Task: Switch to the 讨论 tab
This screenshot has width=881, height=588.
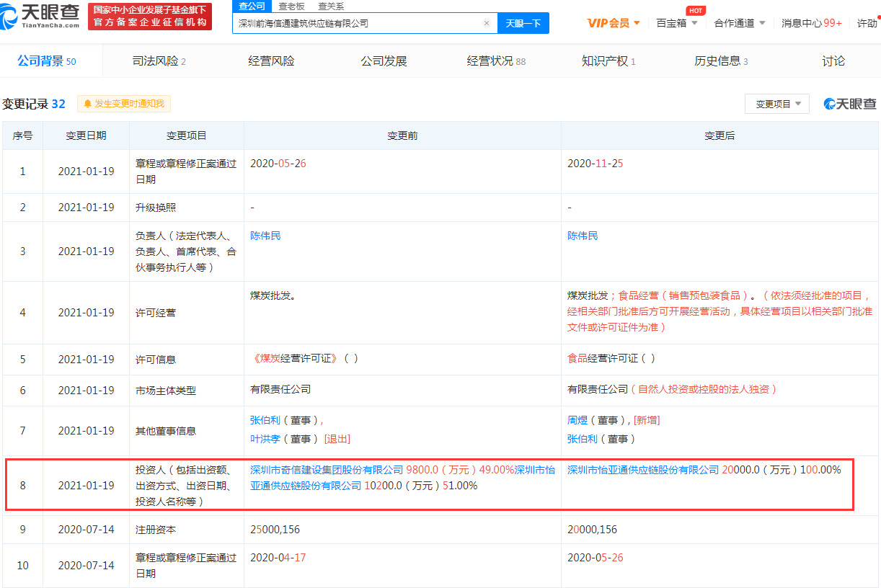Action: (x=833, y=61)
